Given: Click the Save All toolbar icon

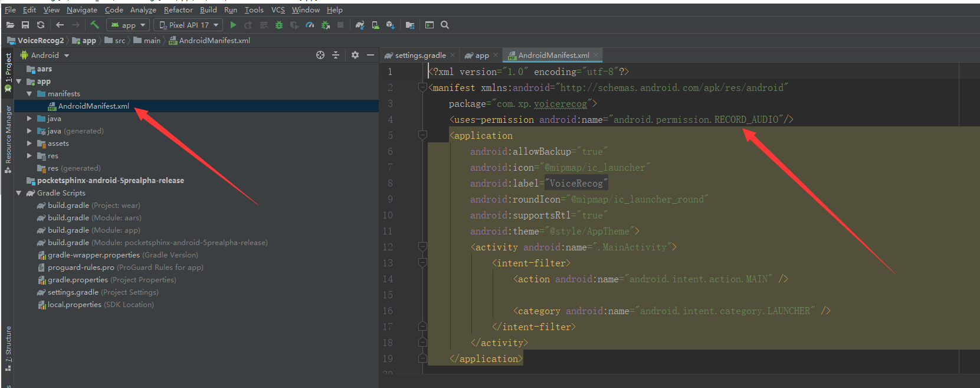Looking at the screenshot, I should 25,25.
